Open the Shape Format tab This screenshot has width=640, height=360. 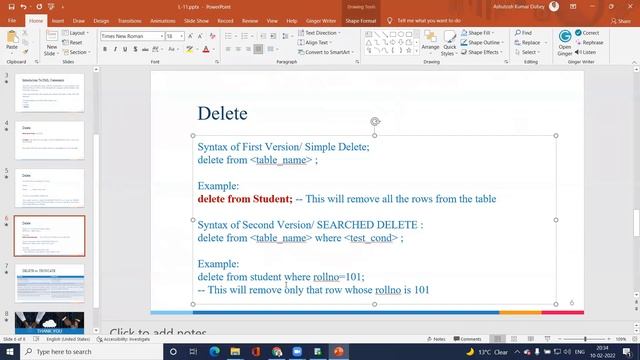360,20
